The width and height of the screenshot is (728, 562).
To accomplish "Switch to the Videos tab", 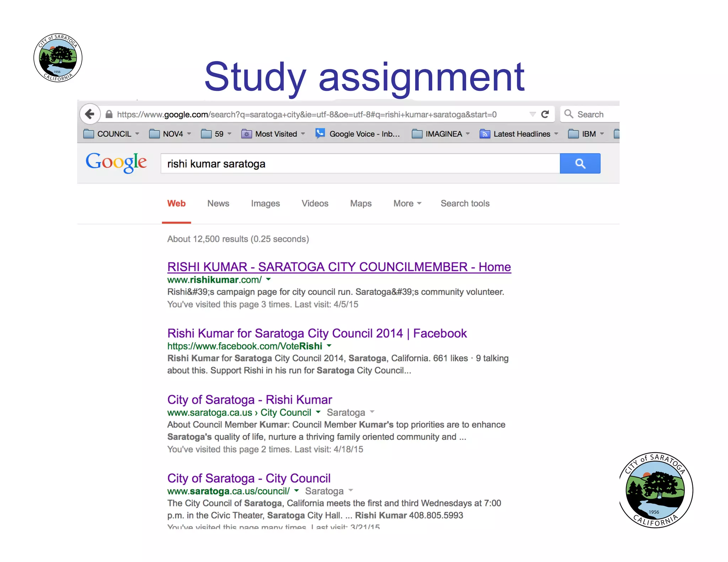I will 315,204.
